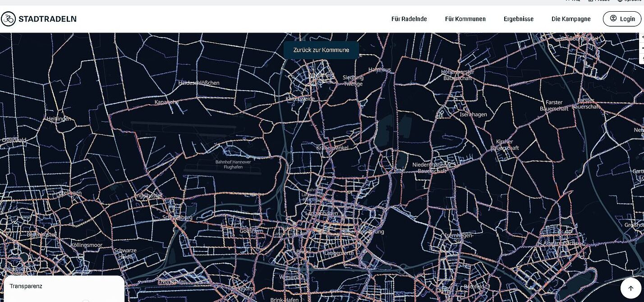This screenshot has height=302, width=644.
Task: Open the Die Kampagne menu
Action: [570, 19]
